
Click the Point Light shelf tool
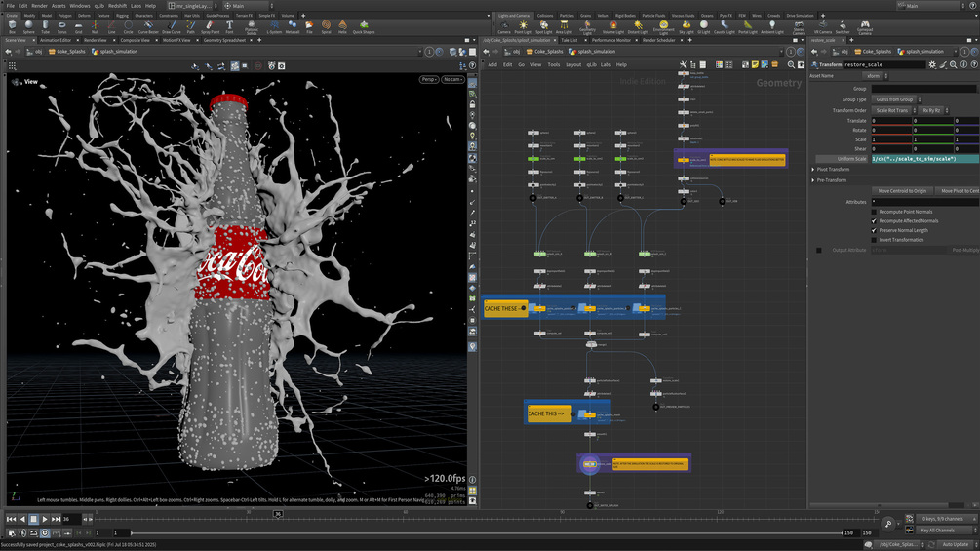(523, 27)
